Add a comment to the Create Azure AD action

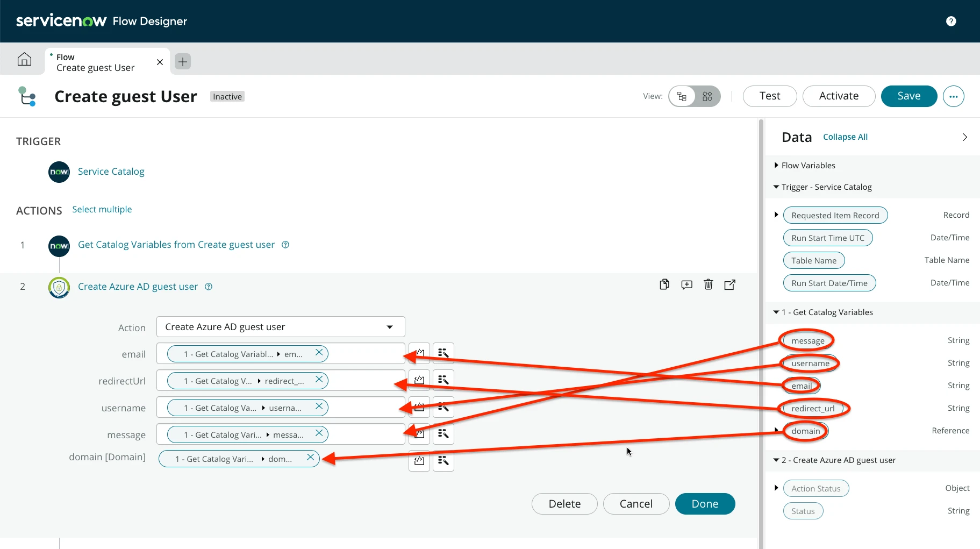[x=686, y=284]
